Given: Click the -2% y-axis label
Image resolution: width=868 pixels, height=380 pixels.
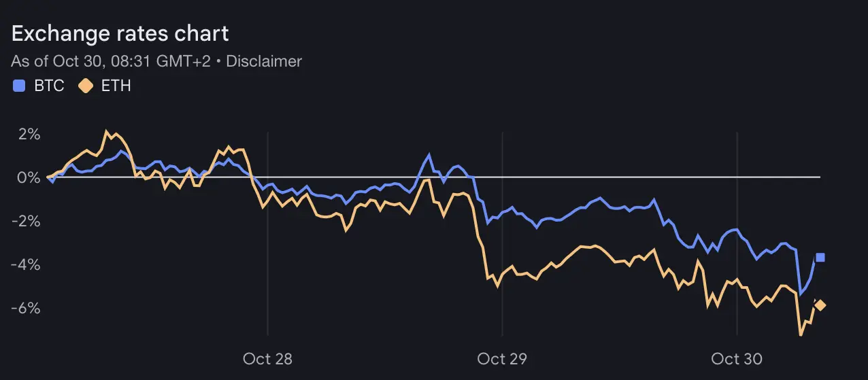Looking at the screenshot, I should [26, 221].
